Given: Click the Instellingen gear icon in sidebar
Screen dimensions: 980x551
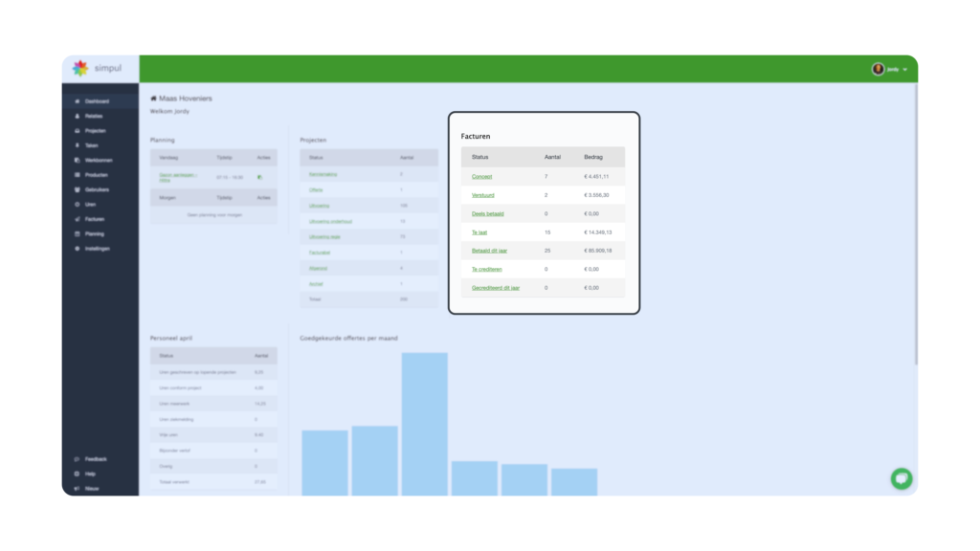Looking at the screenshot, I should (78, 249).
